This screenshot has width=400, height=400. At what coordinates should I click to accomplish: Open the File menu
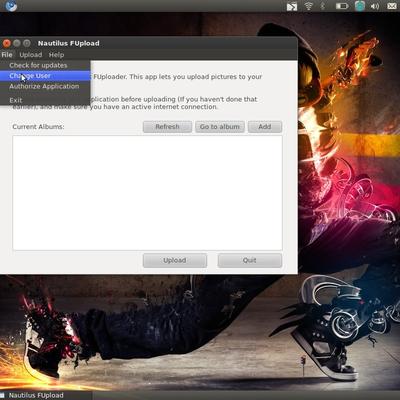pyautogui.click(x=7, y=55)
